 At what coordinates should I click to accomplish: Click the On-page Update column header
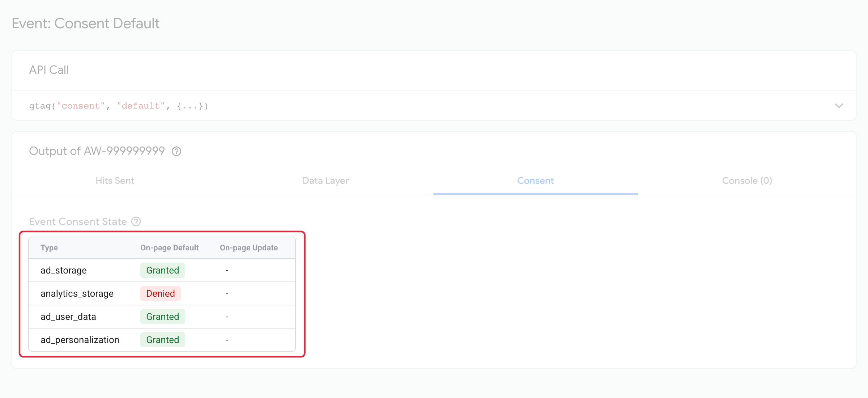coord(249,248)
